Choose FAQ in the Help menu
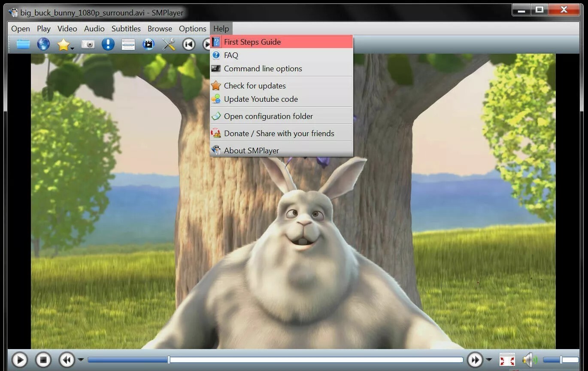This screenshot has width=588, height=371. (x=282, y=55)
